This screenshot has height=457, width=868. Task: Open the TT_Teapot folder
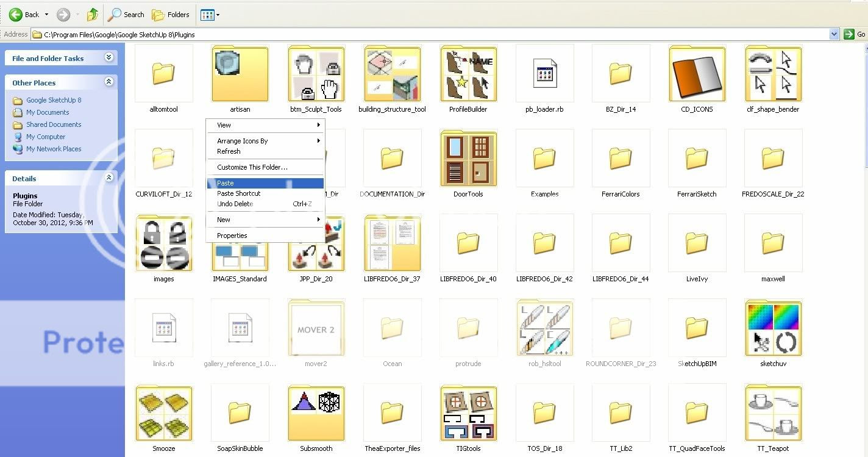coord(773,412)
